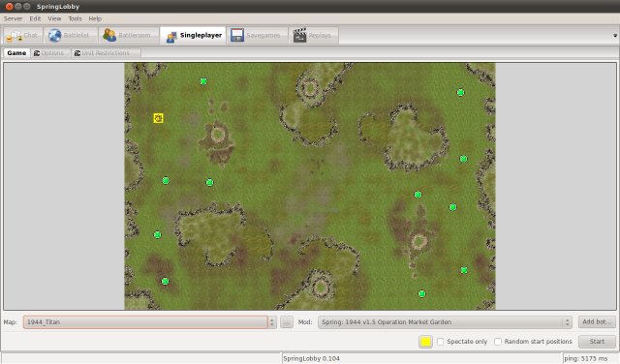Click the Singleplayer person icon

[171, 37]
